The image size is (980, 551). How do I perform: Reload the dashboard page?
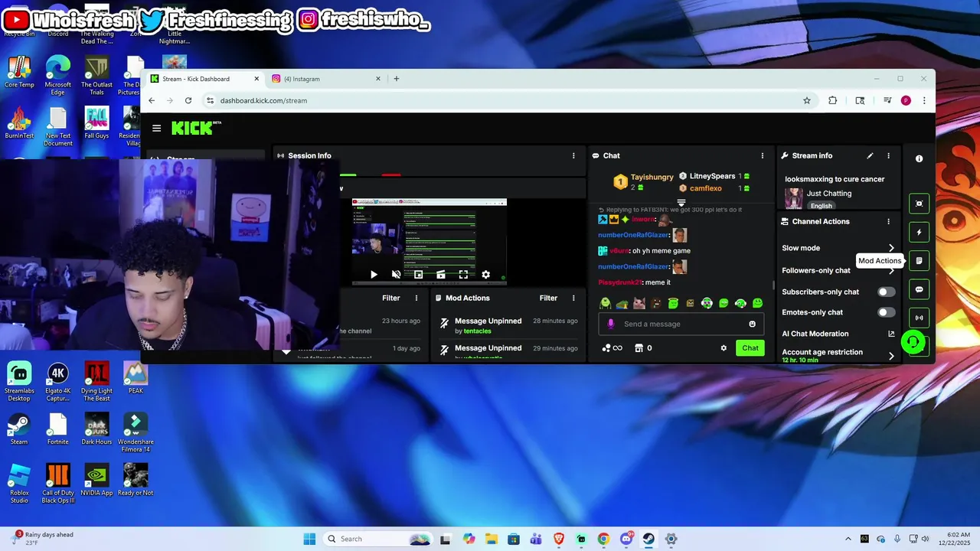[x=188, y=100]
